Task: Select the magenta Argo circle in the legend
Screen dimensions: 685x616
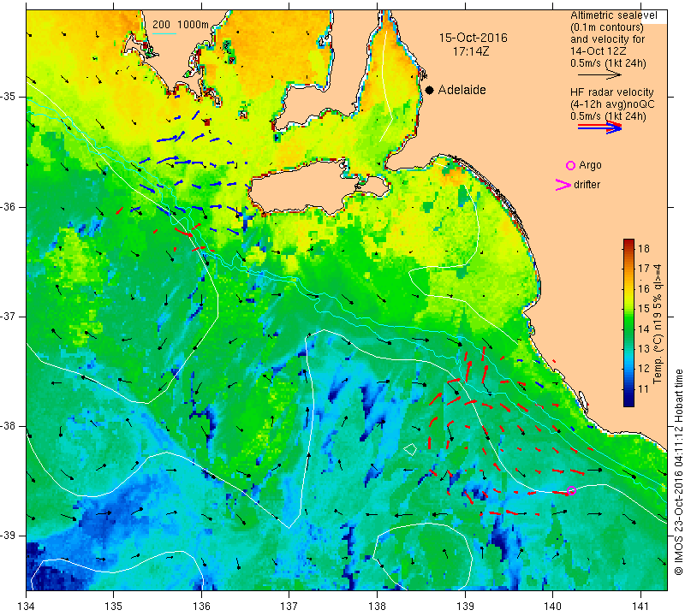Action: tap(570, 165)
